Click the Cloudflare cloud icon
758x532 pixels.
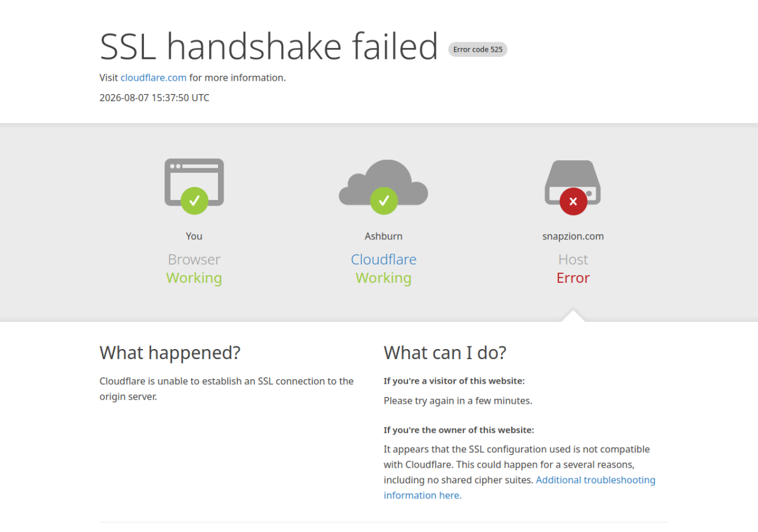point(383,182)
